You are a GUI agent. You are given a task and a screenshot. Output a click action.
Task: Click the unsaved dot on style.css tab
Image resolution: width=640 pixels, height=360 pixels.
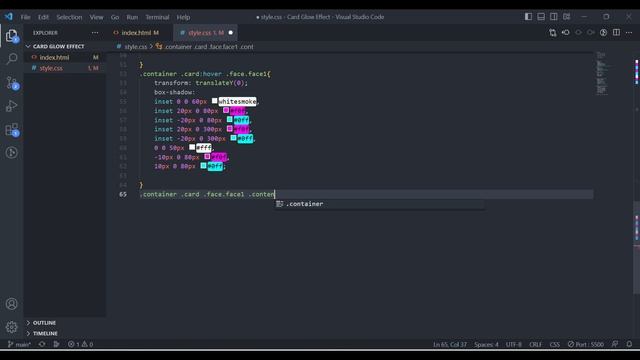pyautogui.click(x=231, y=33)
